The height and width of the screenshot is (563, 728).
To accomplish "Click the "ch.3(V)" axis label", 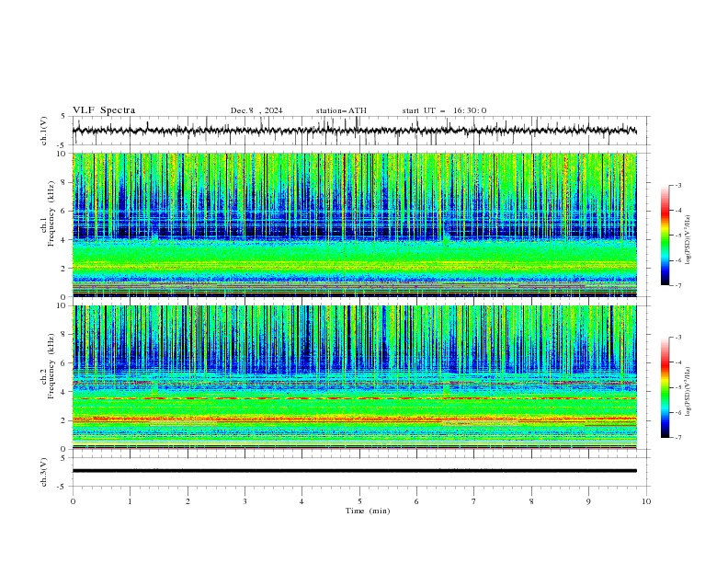I will coord(44,472).
